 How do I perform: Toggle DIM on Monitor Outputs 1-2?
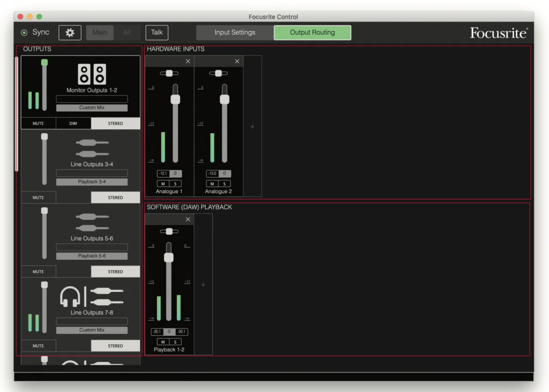click(73, 123)
